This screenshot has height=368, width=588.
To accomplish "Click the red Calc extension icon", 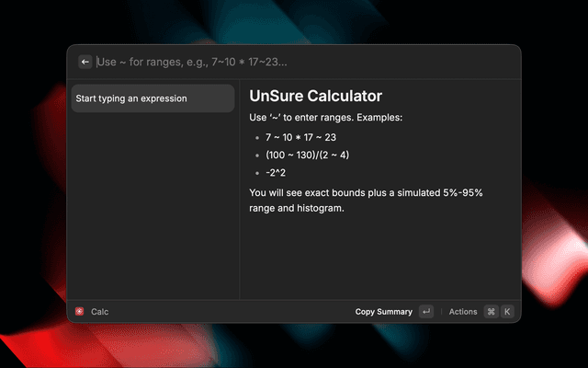I will click(x=80, y=312).
